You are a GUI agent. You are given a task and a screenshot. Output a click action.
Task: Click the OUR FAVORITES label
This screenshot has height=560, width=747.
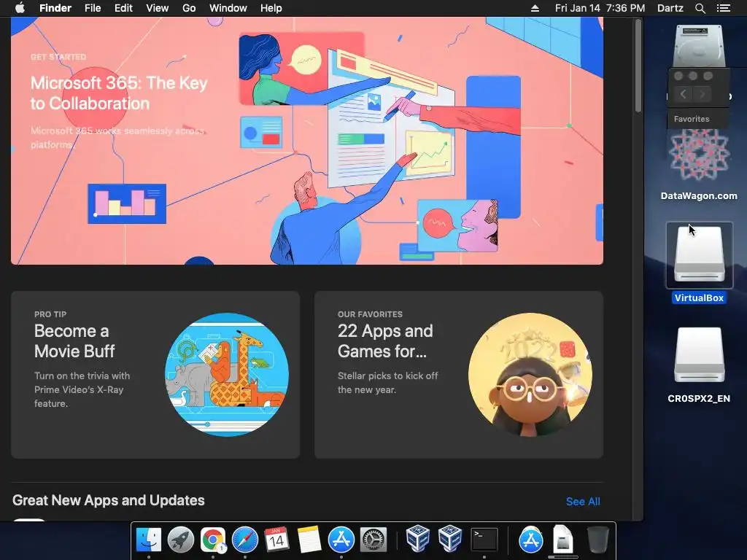click(x=370, y=314)
